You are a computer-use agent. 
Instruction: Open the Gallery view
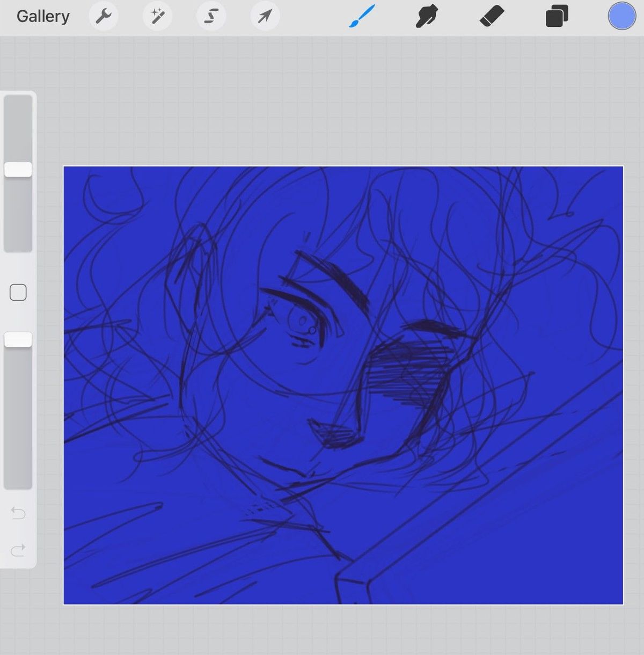[x=43, y=17]
